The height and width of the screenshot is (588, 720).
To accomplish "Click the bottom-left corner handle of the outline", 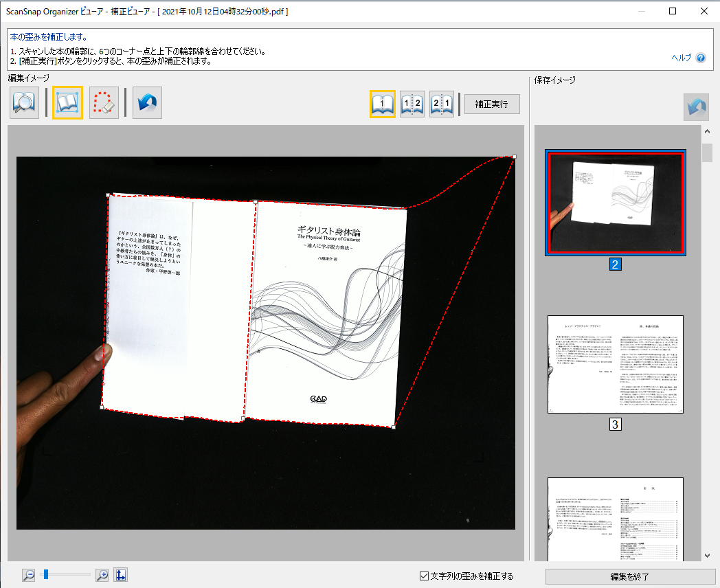I will pos(102,407).
